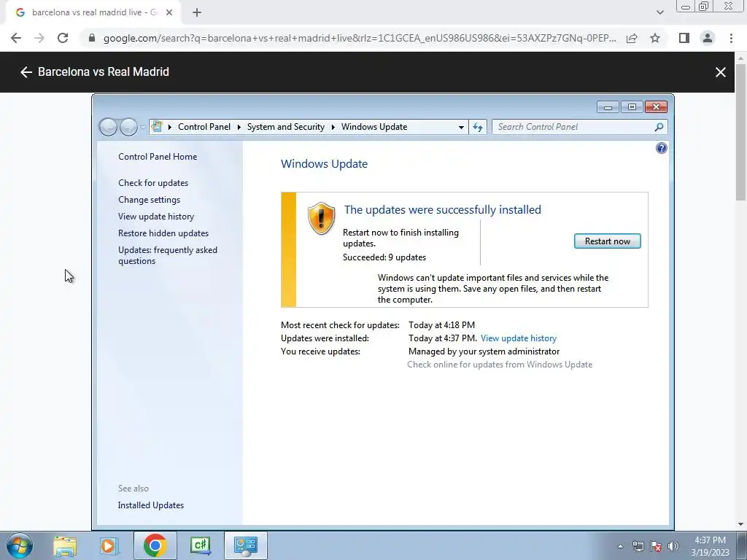Click the search magnifier icon

coord(659,127)
